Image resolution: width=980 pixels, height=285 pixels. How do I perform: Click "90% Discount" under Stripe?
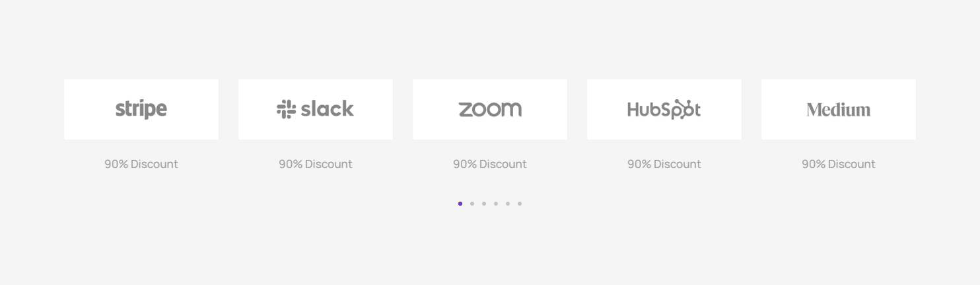(141, 164)
